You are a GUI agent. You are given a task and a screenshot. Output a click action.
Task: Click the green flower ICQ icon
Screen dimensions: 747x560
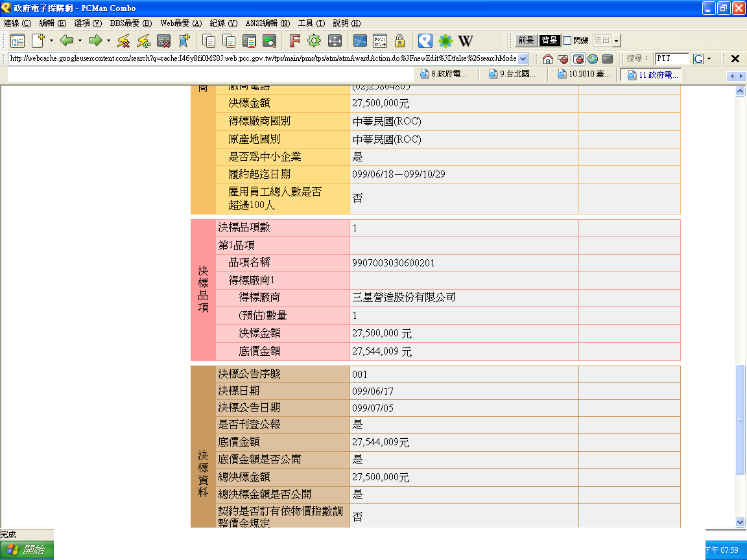click(x=445, y=41)
